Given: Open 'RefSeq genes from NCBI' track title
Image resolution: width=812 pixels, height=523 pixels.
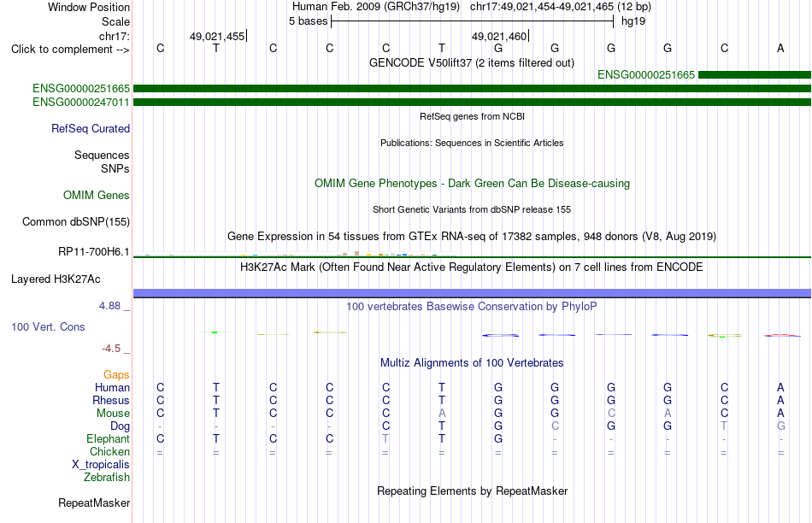Looking at the screenshot, I should [x=472, y=116].
